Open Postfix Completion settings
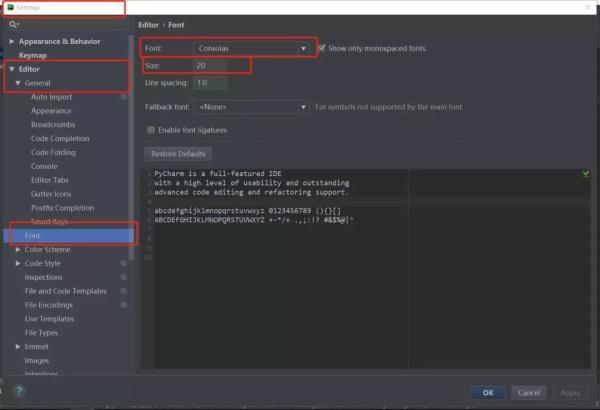The image size is (600, 410). coord(62,208)
